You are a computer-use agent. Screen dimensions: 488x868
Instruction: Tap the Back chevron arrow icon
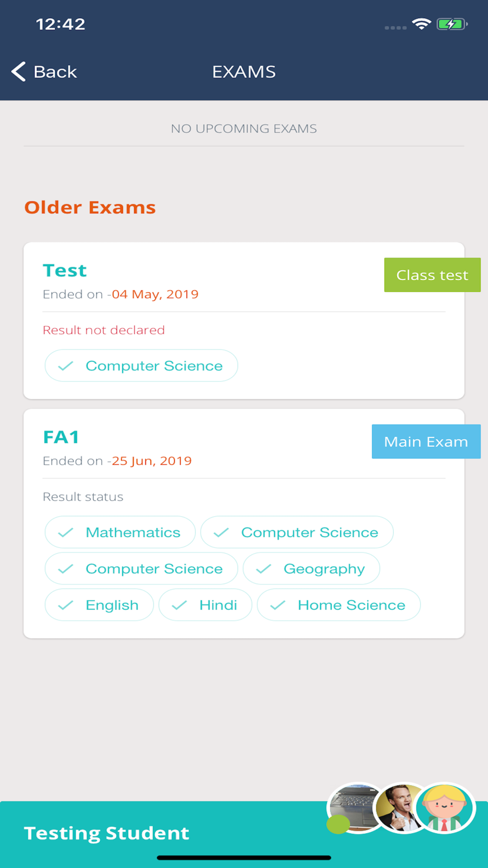pyautogui.click(x=19, y=72)
